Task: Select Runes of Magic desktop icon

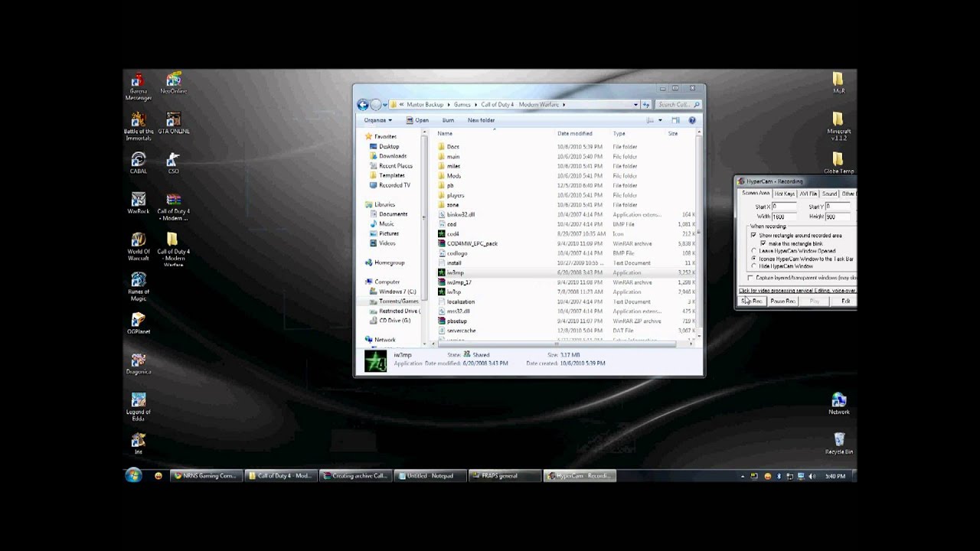Action: [x=138, y=286]
